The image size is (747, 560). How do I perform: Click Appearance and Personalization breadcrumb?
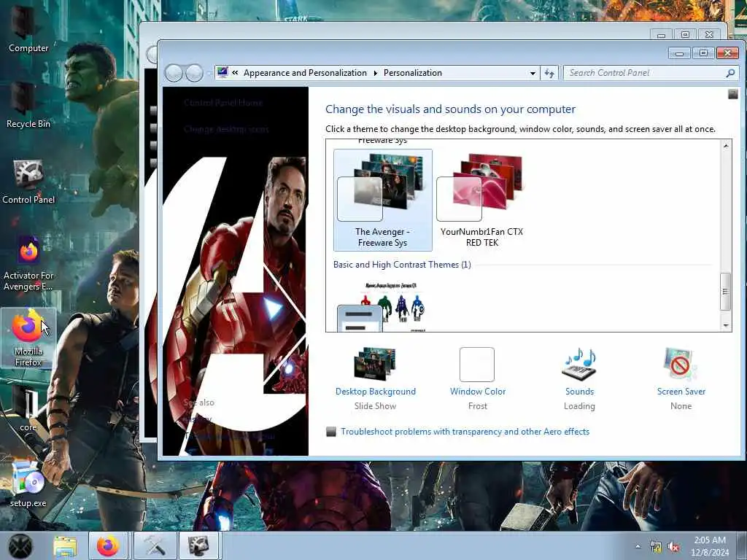(305, 73)
